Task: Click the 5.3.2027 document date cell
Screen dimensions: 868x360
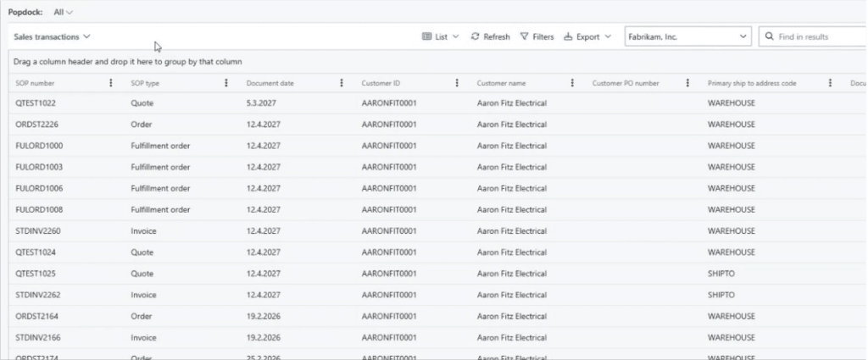Action: click(261, 102)
